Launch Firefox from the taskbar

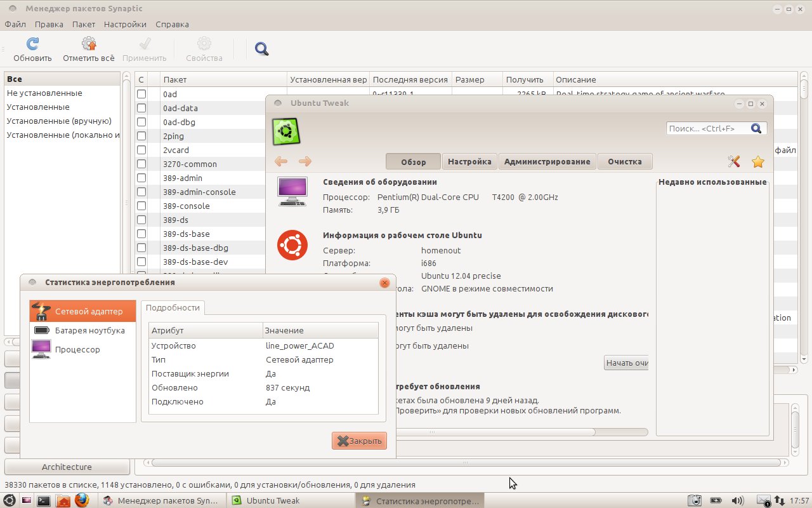(x=82, y=500)
